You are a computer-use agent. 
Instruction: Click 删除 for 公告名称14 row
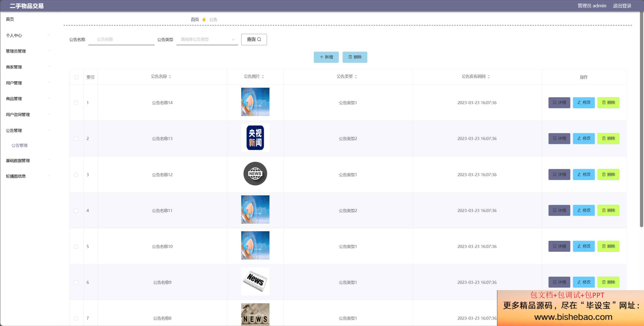point(608,103)
